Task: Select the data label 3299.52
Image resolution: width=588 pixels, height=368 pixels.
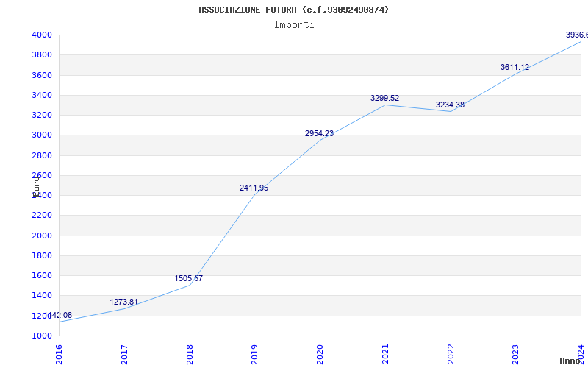Action: click(x=384, y=99)
